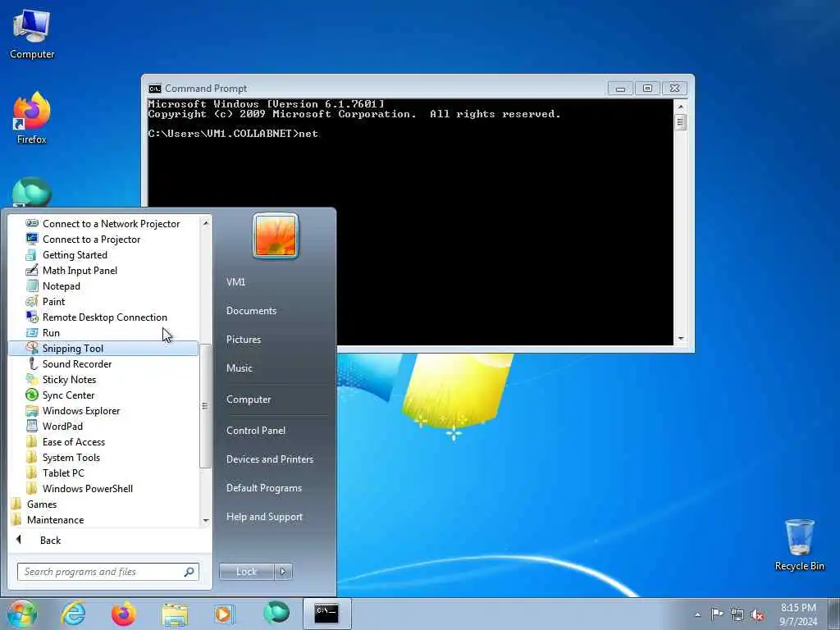The image size is (840, 630).
Task: Expand the Games folder
Action: click(x=103, y=504)
